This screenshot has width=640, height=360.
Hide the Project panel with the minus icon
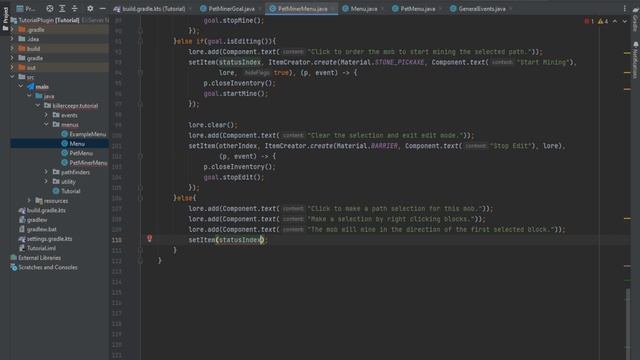click(102, 9)
